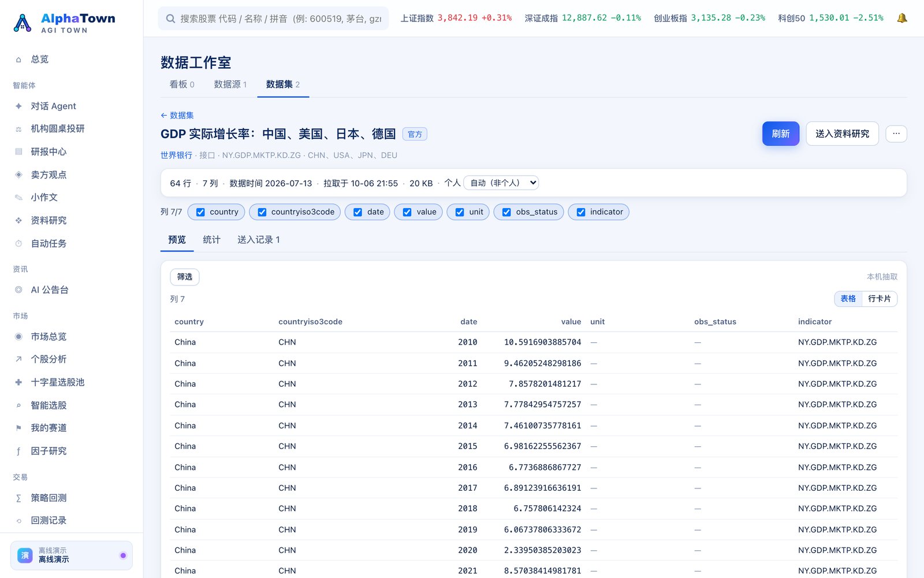This screenshot has height=578, width=924.
Task: Click the AI 公告台 sidebar icon
Action: (18, 290)
